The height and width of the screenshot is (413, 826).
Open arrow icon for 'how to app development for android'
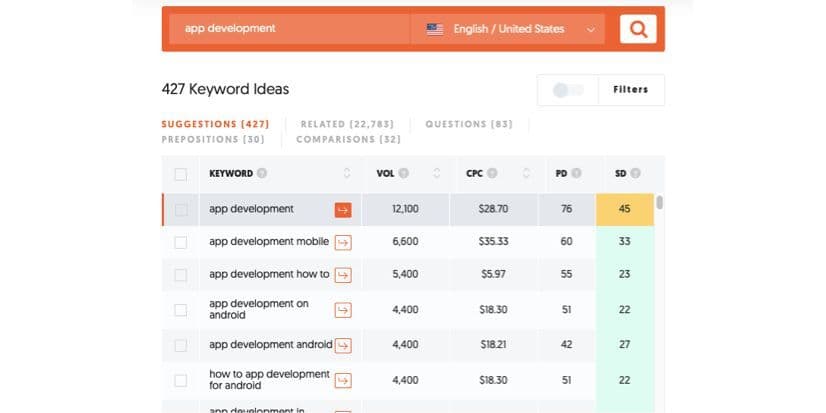[343, 380]
